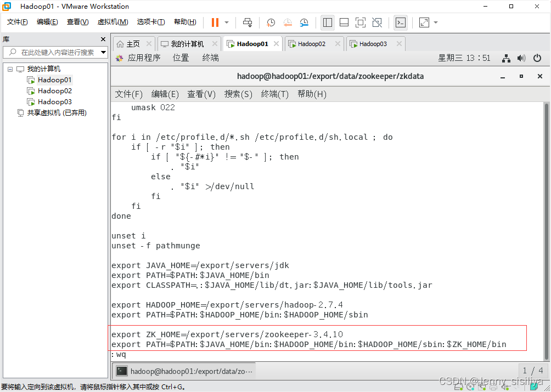The height and width of the screenshot is (392, 551).
Task: Open the 终端 menu in guest panel
Action: 211,58
